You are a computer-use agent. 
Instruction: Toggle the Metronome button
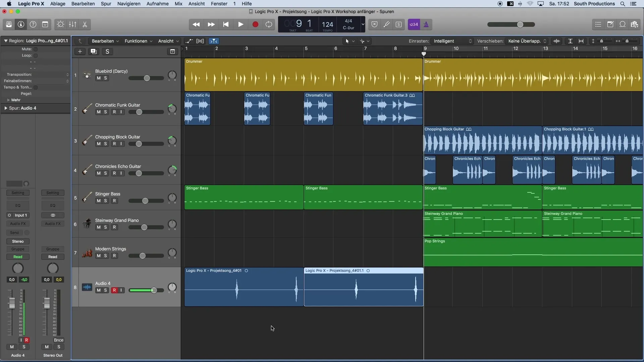point(426,24)
